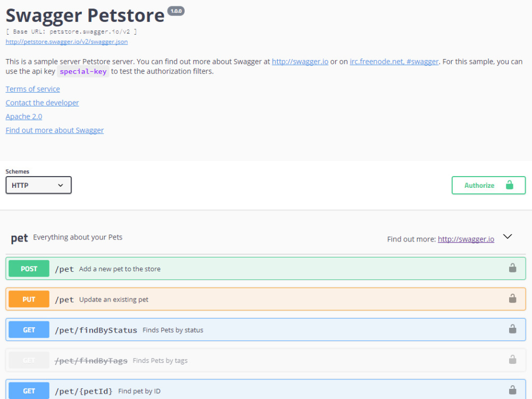Click 'Everything about your Pets' description
532x399 pixels.
click(x=78, y=237)
